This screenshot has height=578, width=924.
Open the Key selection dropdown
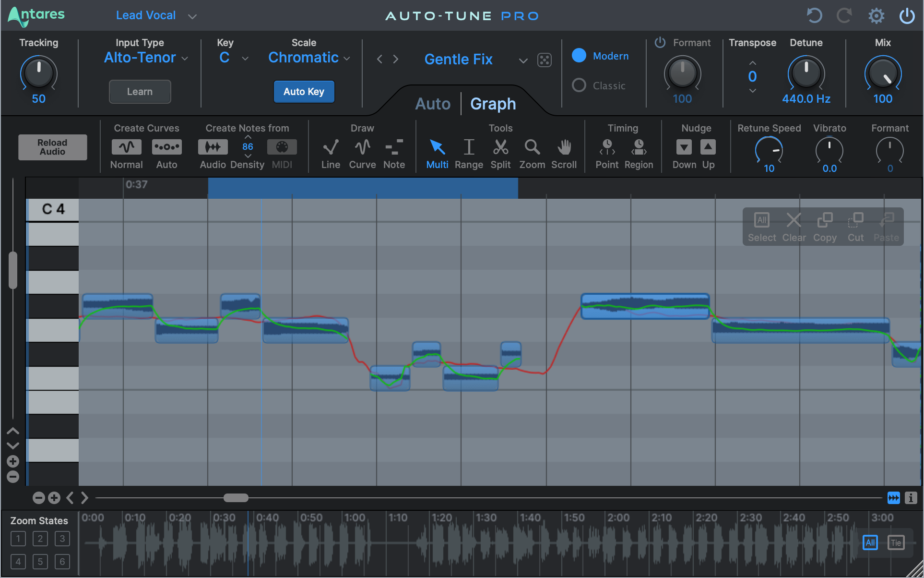(245, 58)
